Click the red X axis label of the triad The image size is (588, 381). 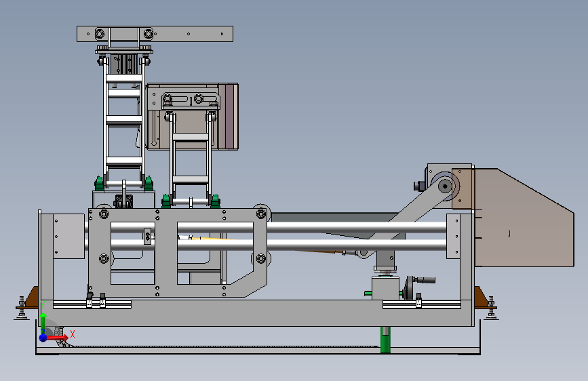click(x=73, y=334)
